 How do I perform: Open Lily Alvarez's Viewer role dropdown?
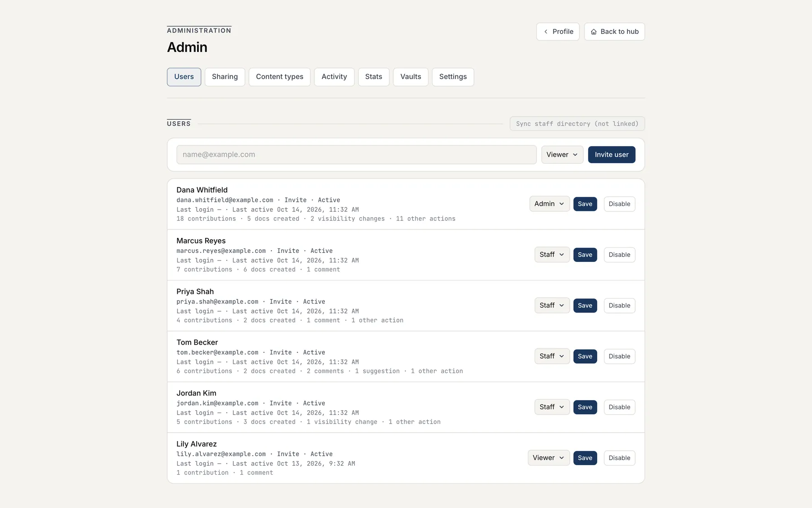point(549,458)
